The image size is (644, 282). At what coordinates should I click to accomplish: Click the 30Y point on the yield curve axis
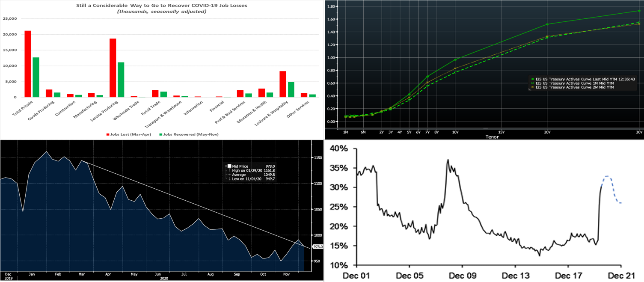639,132
